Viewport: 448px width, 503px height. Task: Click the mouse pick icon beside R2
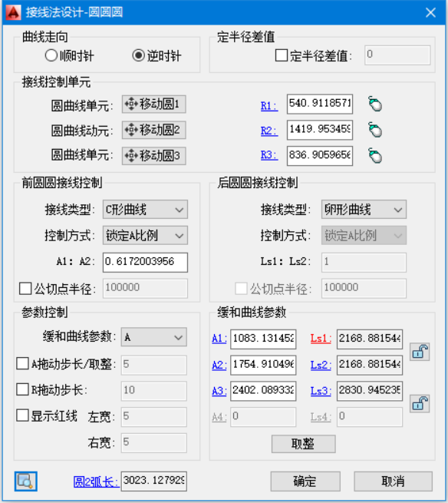(375, 130)
